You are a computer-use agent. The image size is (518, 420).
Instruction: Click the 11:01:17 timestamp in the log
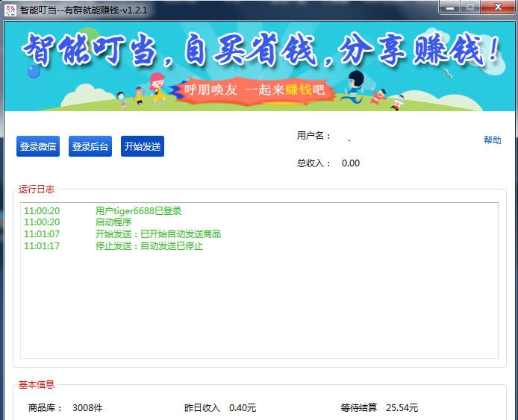[x=42, y=245]
